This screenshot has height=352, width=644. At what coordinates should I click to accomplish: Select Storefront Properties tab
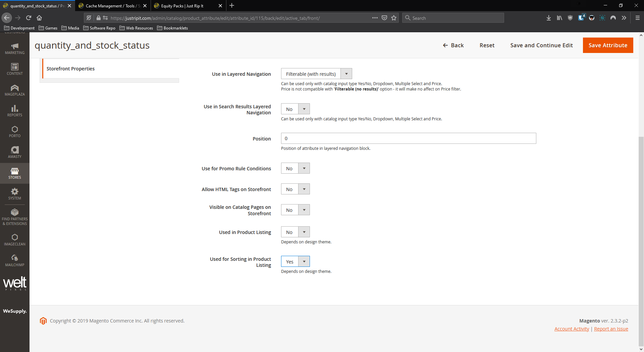click(x=111, y=69)
